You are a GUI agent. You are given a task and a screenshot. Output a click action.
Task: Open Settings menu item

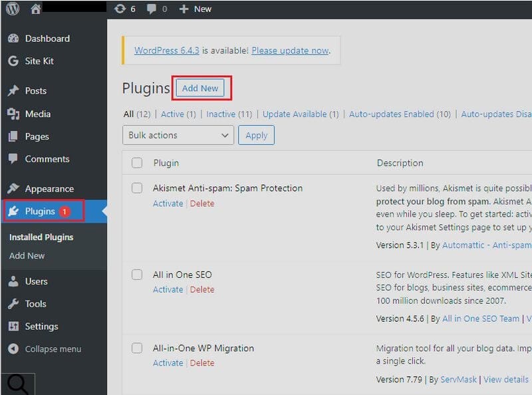[x=42, y=327]
